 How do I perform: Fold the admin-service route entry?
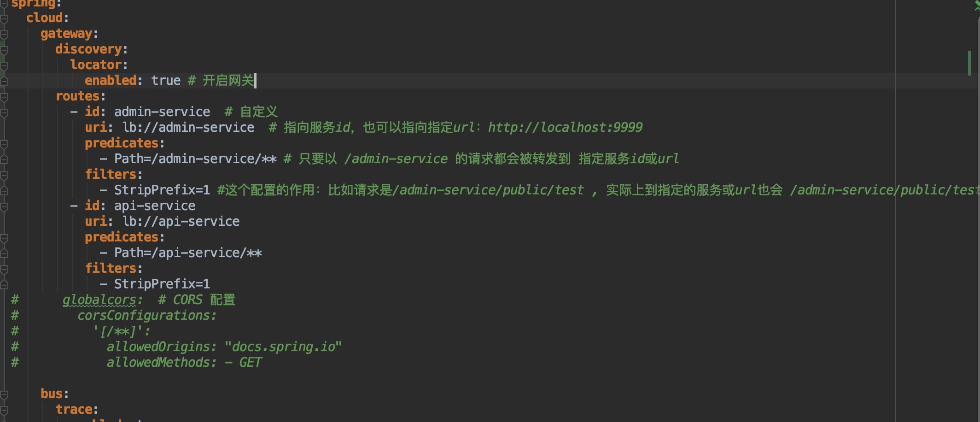click(x=4, y=112)
